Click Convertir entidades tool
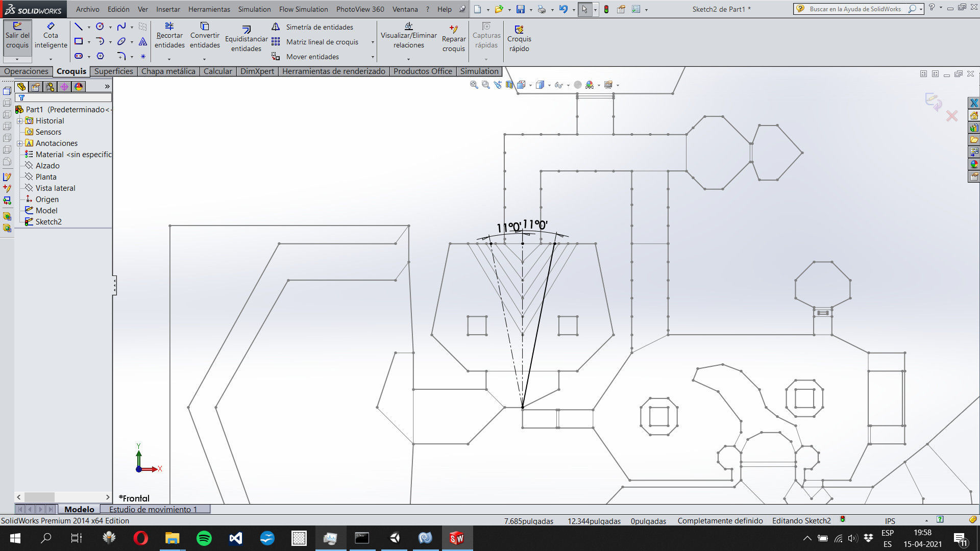 tap(205, 36)
